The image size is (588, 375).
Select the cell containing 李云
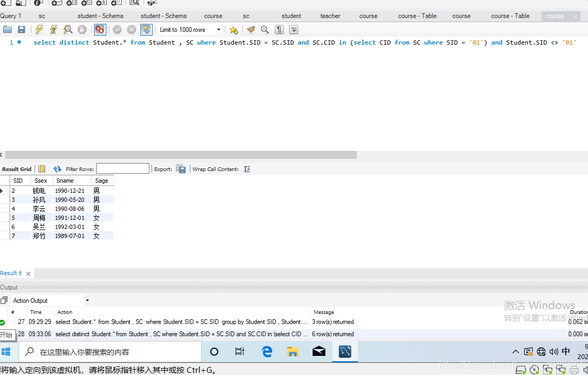(41, 209)
